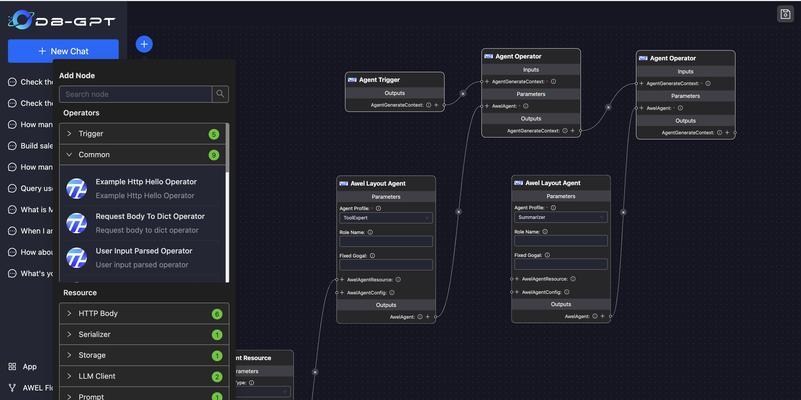The width and height of the screenshot is (801, 400).
Task: Click second Agent Operator output plus connector
Action: coord(727,133)
